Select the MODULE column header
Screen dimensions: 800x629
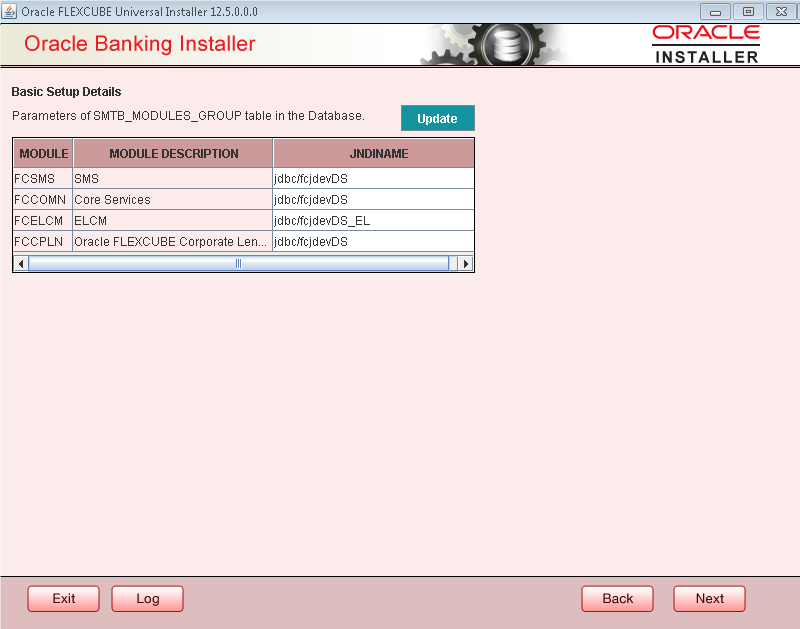pos(42,153)
